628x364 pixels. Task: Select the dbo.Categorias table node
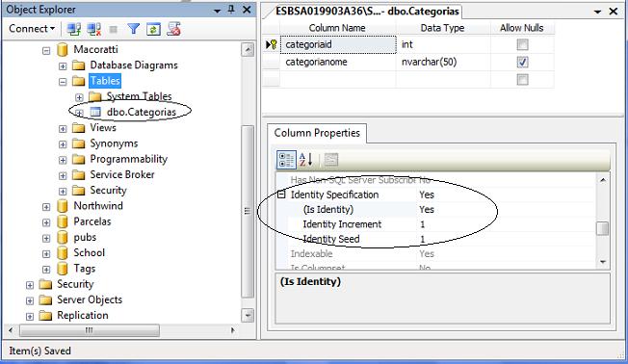(141, 112)
